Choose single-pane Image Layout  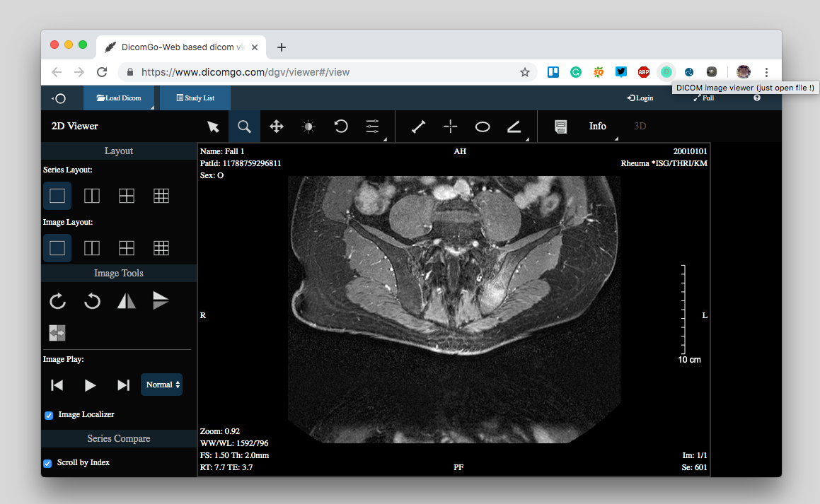(x=57, y=247)
